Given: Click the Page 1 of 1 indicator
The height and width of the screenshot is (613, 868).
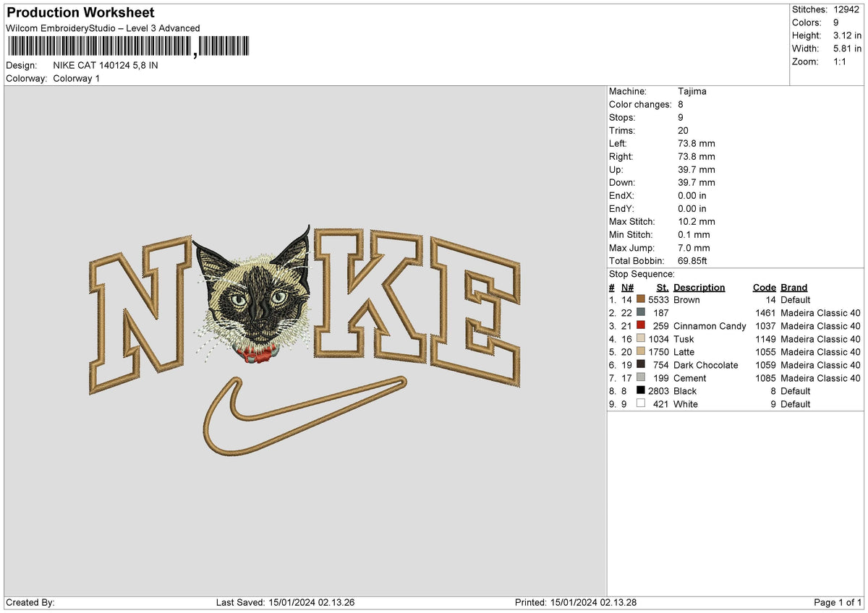Looking at the screenshot, I should tap(838, 602).
